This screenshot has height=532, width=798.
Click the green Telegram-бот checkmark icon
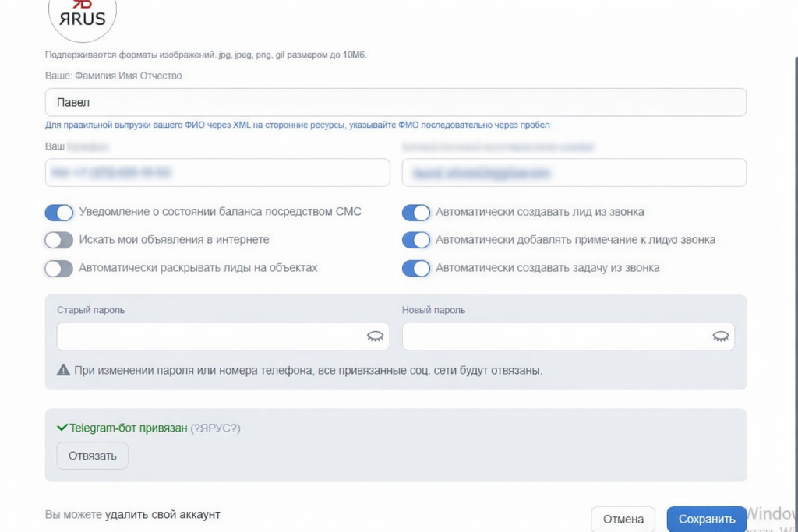click(62, 428)
